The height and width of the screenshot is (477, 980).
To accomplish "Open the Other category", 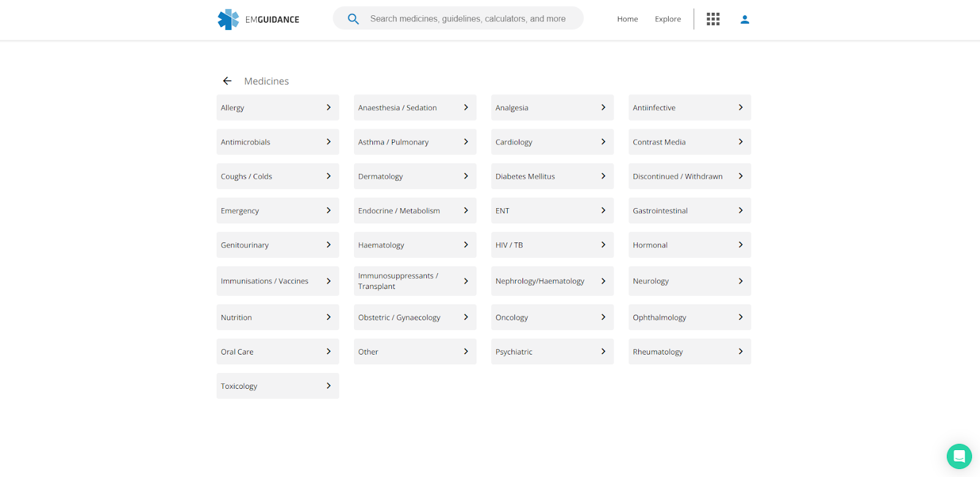I will tap(415, 351).
